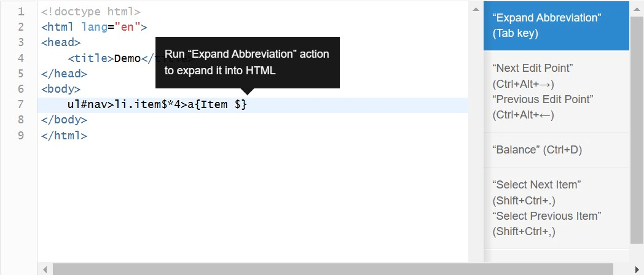Click the horizontal scrollbar track
Image resolution: width=644 pixels, height=275 pixels.
(x=333, y=269)
